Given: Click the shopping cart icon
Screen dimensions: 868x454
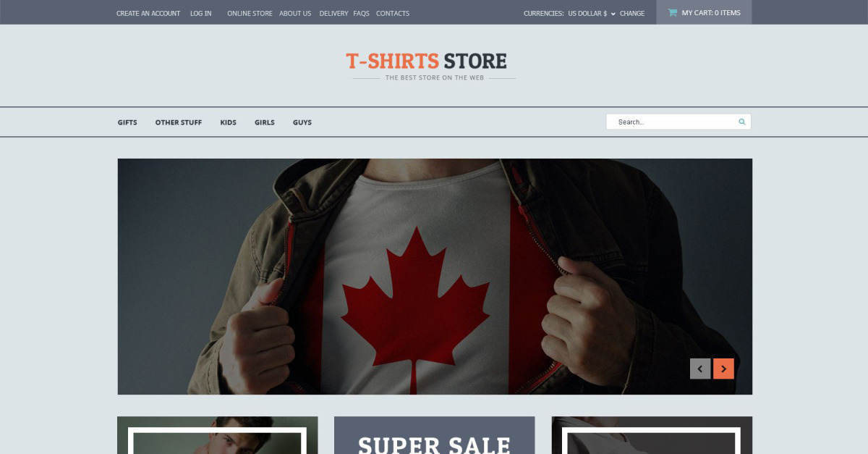Looking at the screenshot, I should (x=673, y=12).
